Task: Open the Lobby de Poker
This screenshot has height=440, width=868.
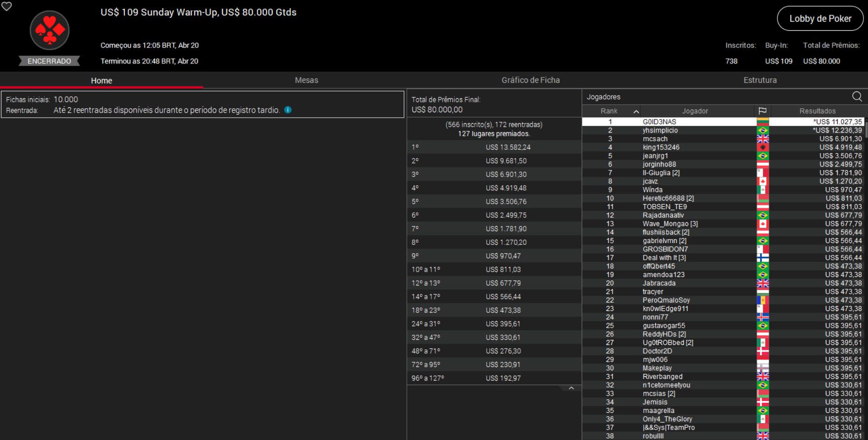Action: pos(820,19)
